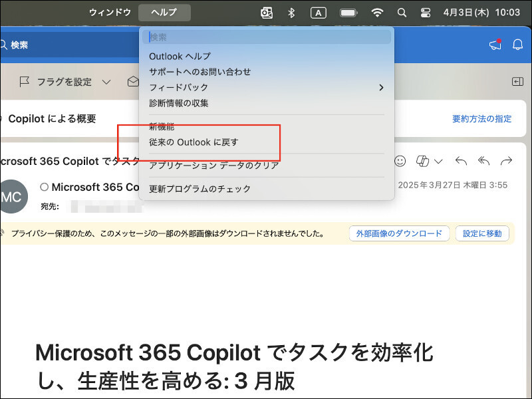532x399 pixels.
Task: Switch input source with the A icon
Action: [x=319, y=13]
